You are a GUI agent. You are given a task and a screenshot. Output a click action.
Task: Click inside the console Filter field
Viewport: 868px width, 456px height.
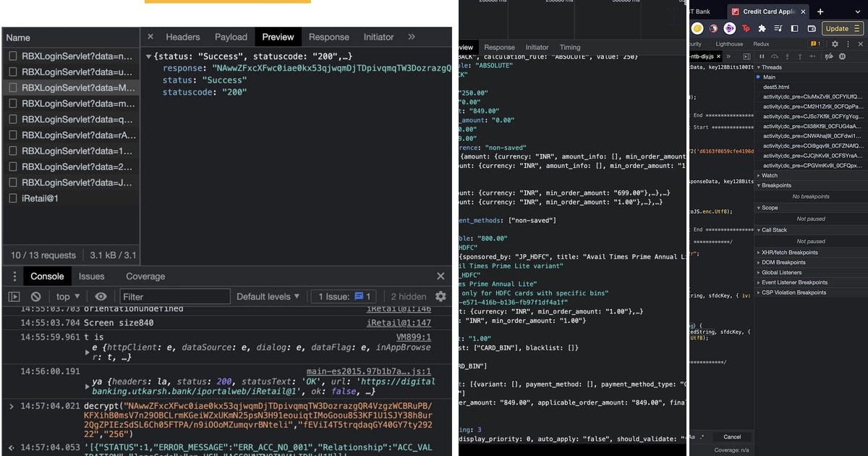click(x=174, y=296)
